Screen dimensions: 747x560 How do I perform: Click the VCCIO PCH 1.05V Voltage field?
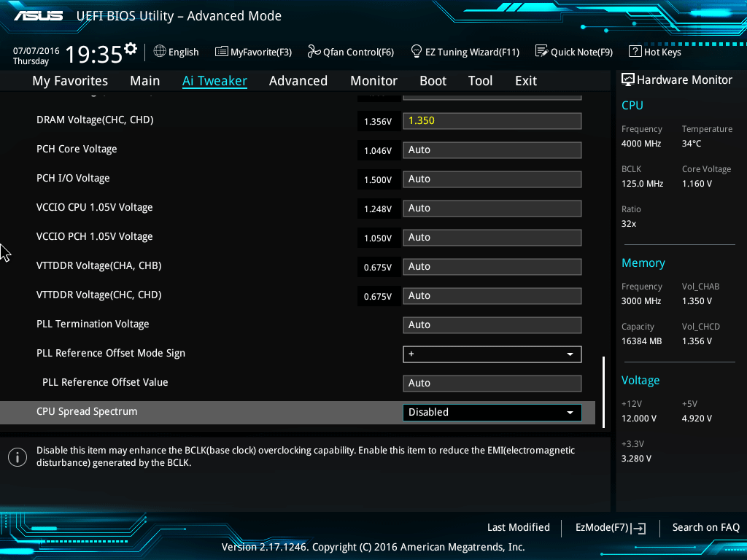pyautogui.click(x=492, y=238)
